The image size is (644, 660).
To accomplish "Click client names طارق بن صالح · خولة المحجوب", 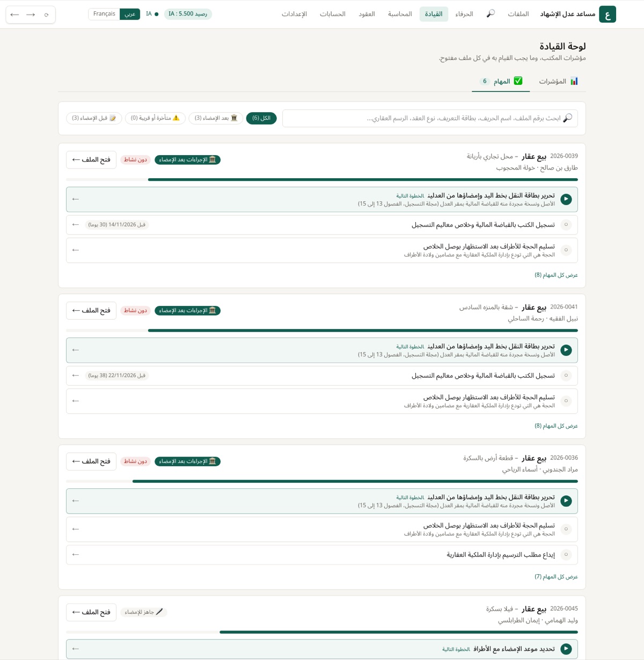I will coord(537,168).
